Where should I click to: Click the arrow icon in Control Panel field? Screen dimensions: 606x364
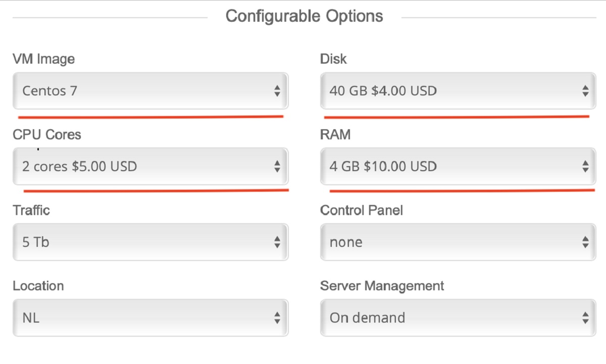pos(585,242)
